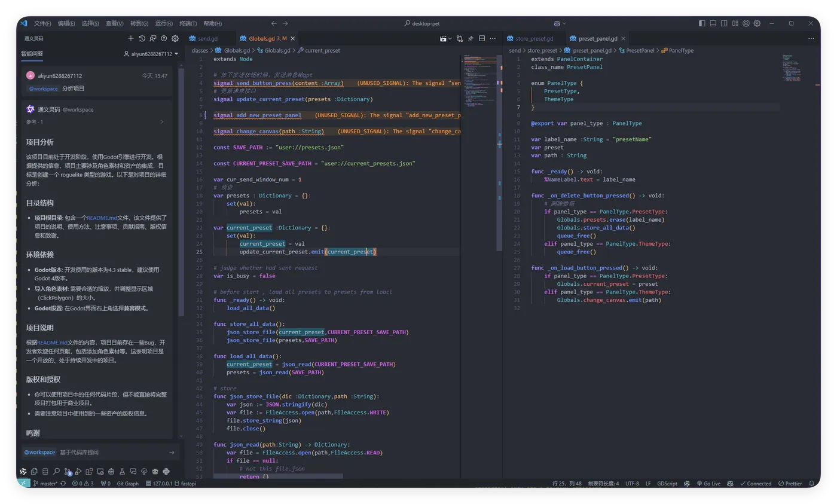Open the Accounts icon in title bar
The width and height of the screenshot is (837, 504).
[746, 23]
